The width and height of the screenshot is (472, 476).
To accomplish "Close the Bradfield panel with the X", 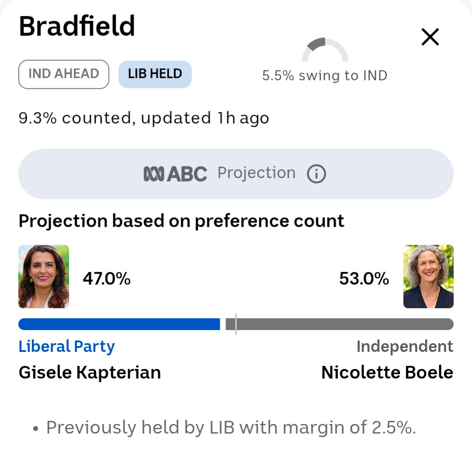I will click(430, 37).
